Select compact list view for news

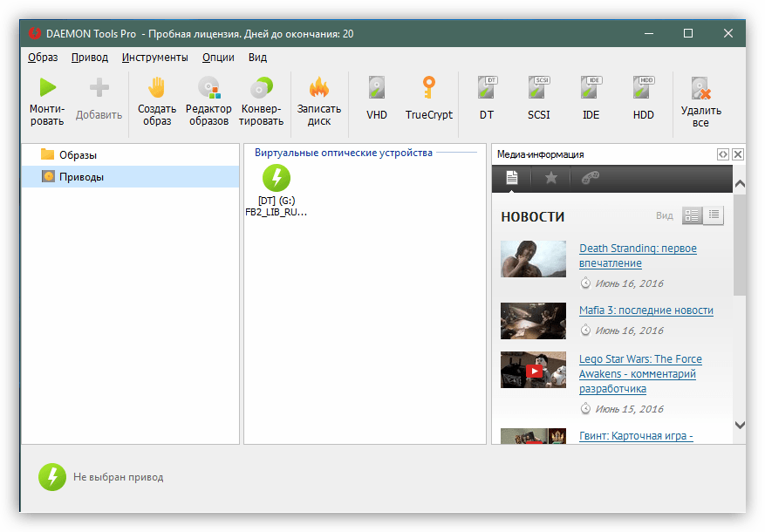714,215
